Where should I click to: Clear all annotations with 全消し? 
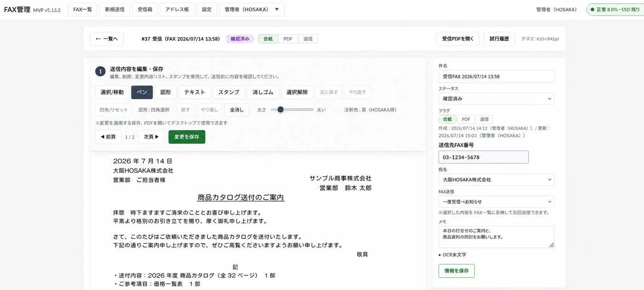(x=237, y=110)
